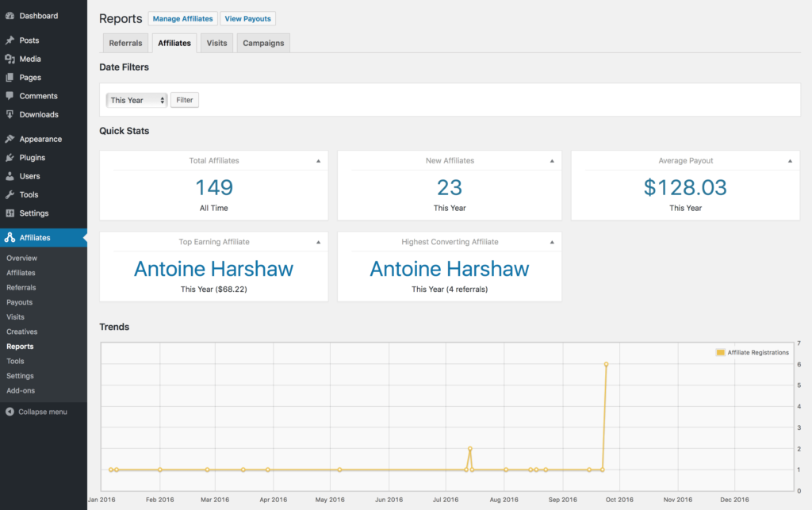Switch to the Visits tab
The width and height of the screenshot is (812, 510).
pyautogui.click(x=217, y=43)
